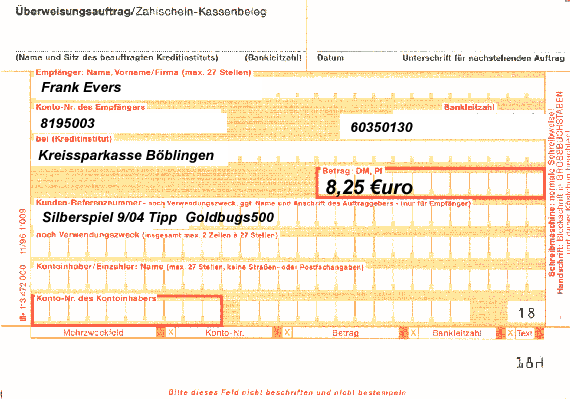Image resolution: width=570 pixels, height=399 pixels.
Task: Click the X mark right of 'Mehrzweckfeld'
Action: [170, 332]
